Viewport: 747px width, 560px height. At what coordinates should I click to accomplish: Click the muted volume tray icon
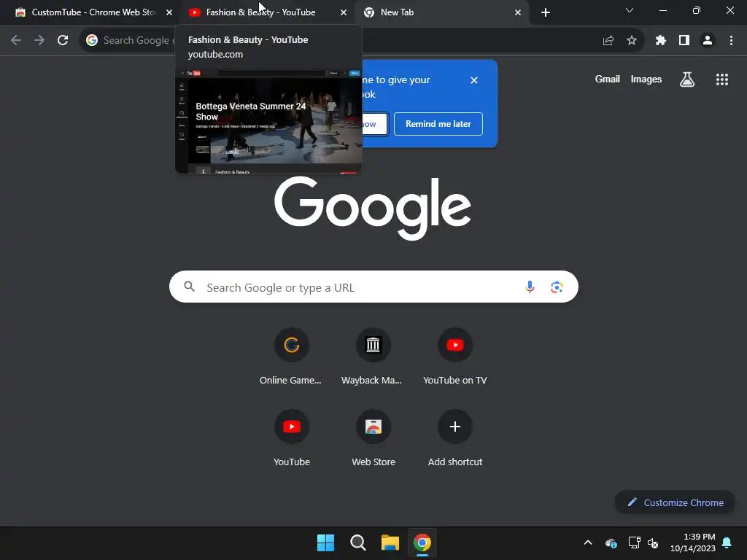pyautogui.click(x=653, y=542)
